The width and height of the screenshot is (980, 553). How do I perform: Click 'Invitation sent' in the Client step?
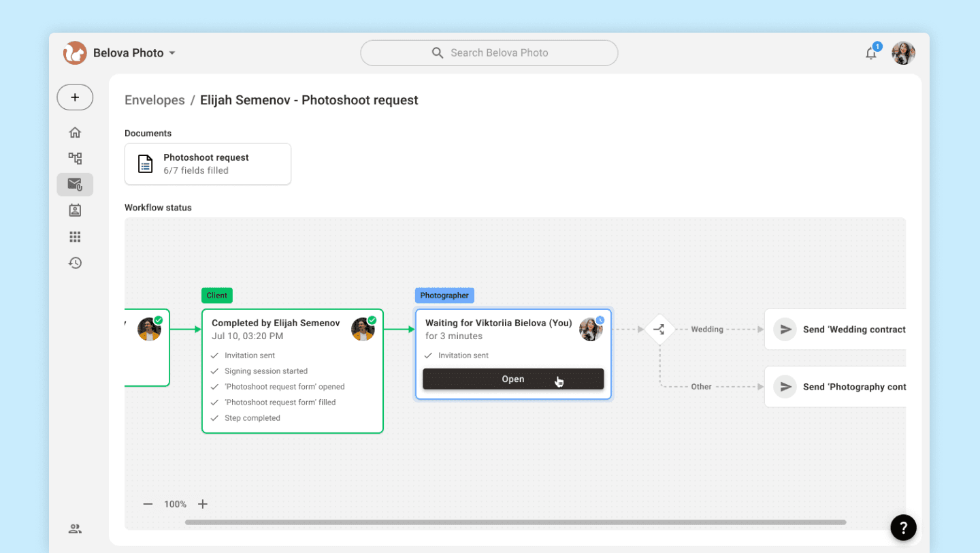point(250,355)
